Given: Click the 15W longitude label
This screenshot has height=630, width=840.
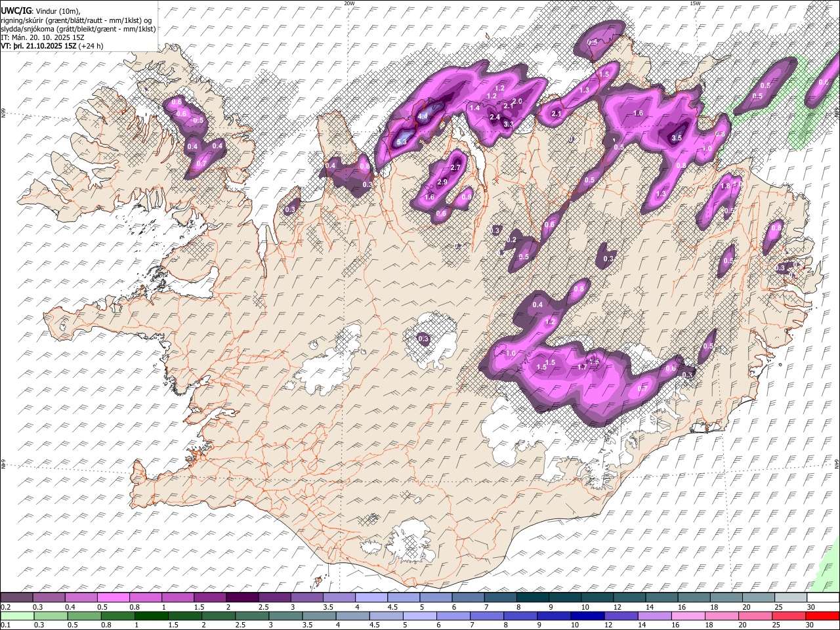Looking at the screenshot, I should (x=695, y=3).
